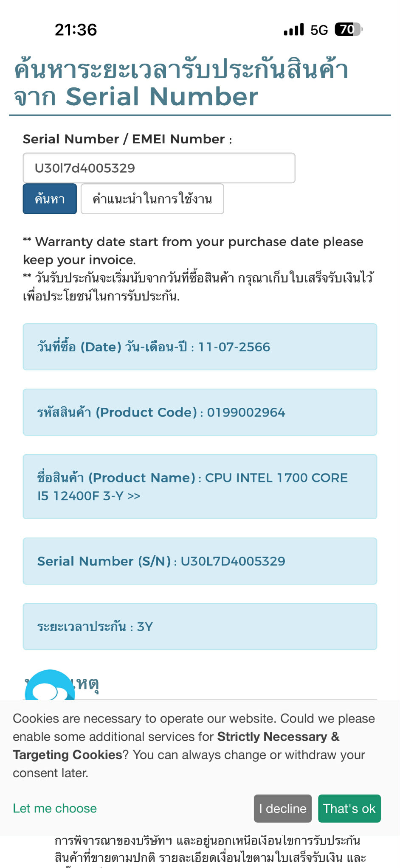Tap the warranty date invoice notice text
The height and width of the screenshot is (868, 400).
point(193,250)
